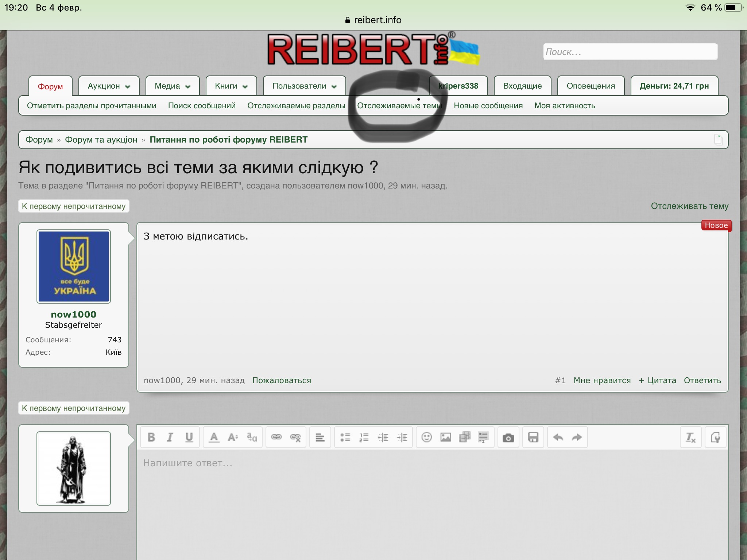This screenshot has height=560, width=747.
Task: Open the smilies picker
Action: 427,437
